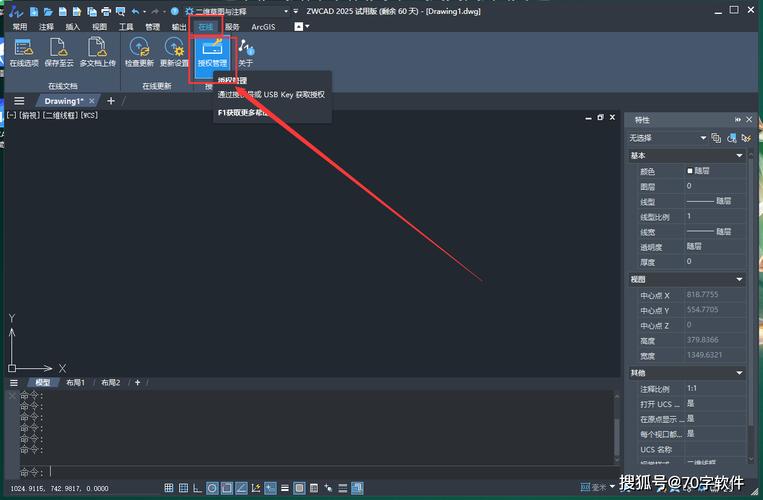
Task: Switch to the 服务 ribbon tab
Action: (x=232, y=27)
